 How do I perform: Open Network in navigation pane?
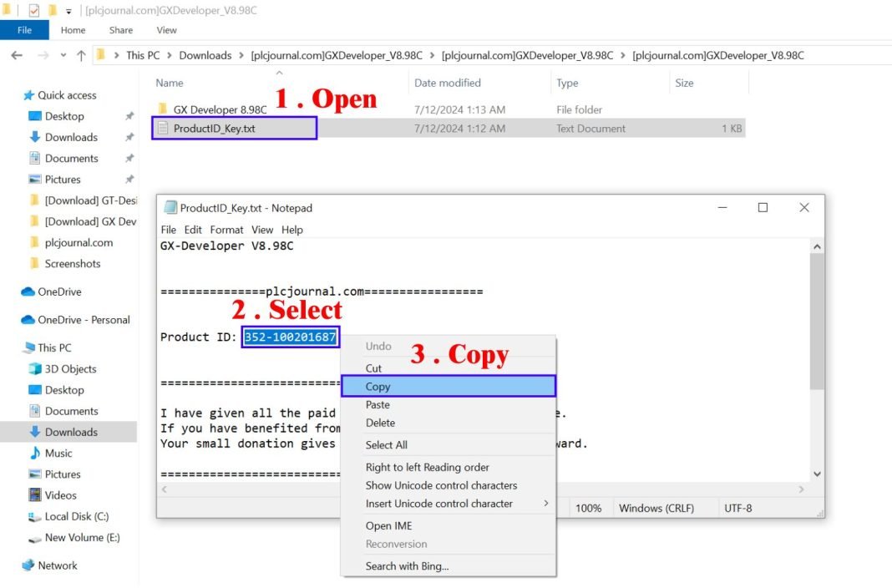pyautogui.click(x=57, y=565)
